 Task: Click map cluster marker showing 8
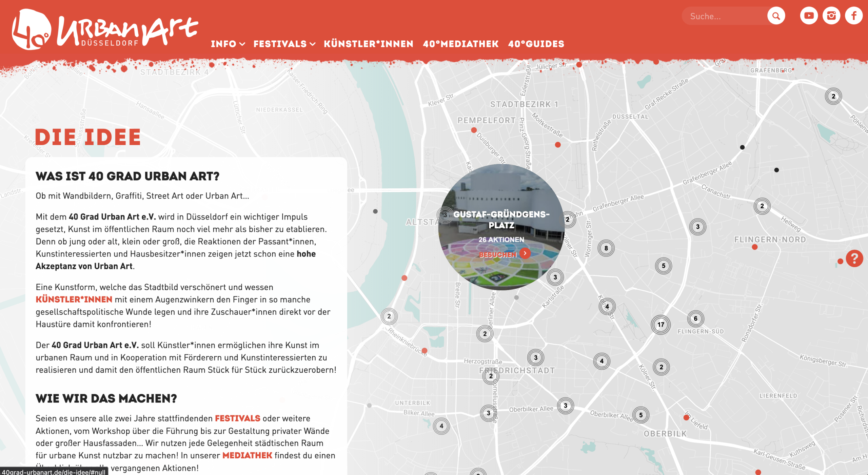606,248
